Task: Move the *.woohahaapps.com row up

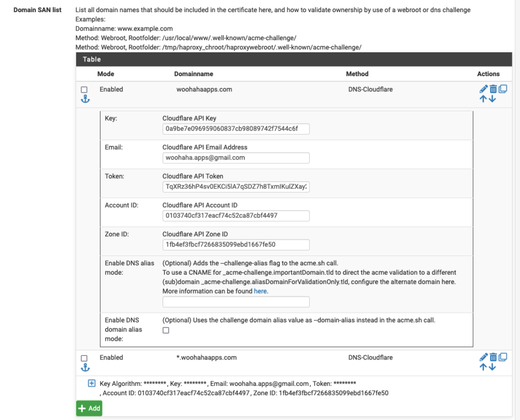Action: 483,367
